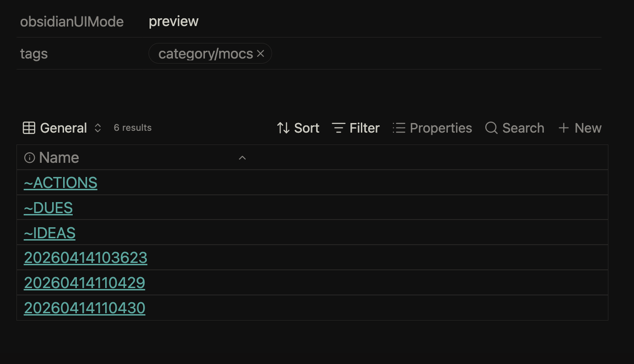Click the category/mocs tag pill

click(x=205, y=54)
